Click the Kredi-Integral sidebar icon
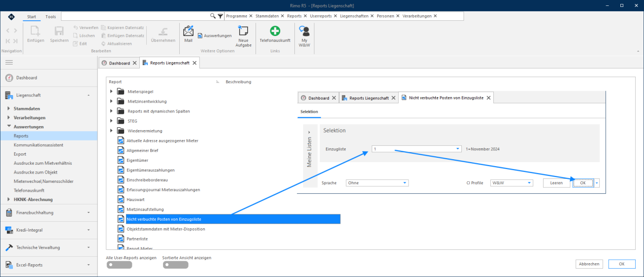The height and width of the screenshot is (277, 644). [x=9, y=230]
